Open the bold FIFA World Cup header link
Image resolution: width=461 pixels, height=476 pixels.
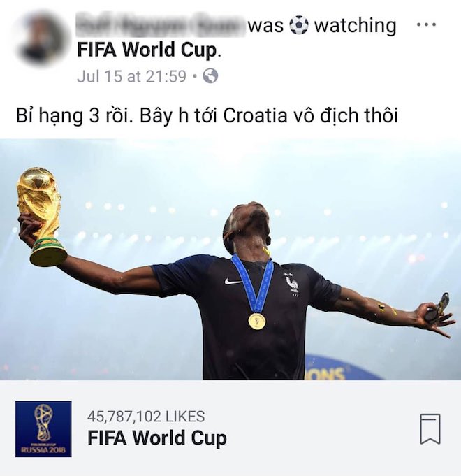tap(147, 50)
